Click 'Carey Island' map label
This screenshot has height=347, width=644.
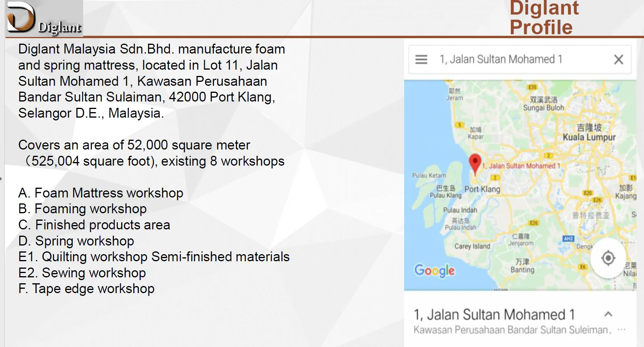point(472,246)
